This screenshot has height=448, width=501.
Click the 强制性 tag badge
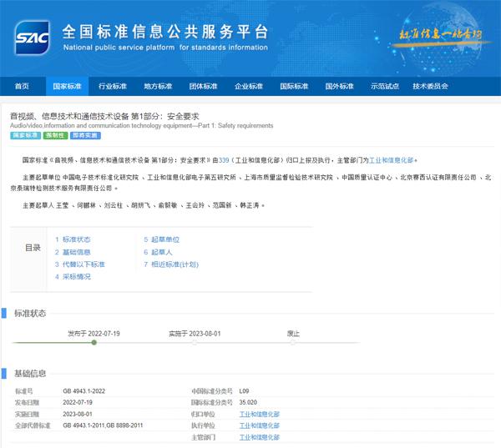56,135
